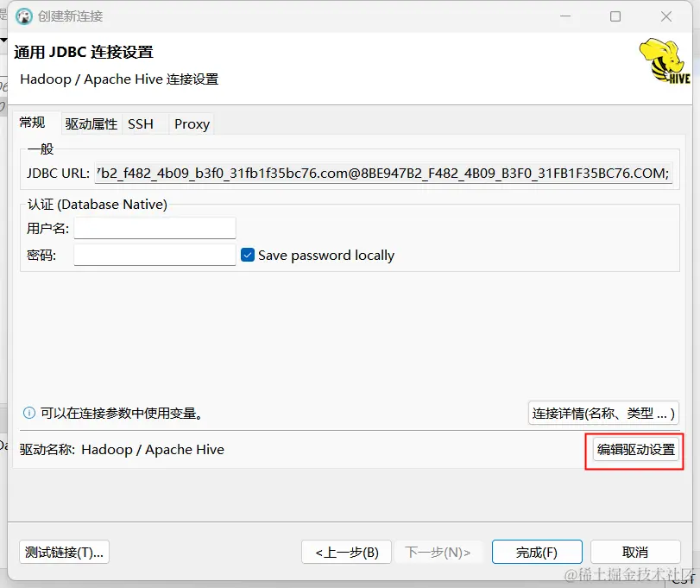Open the 驱动属性 tab
Image resolution: width=700 pixels, height=588 pixels.
tap(91, 124)
